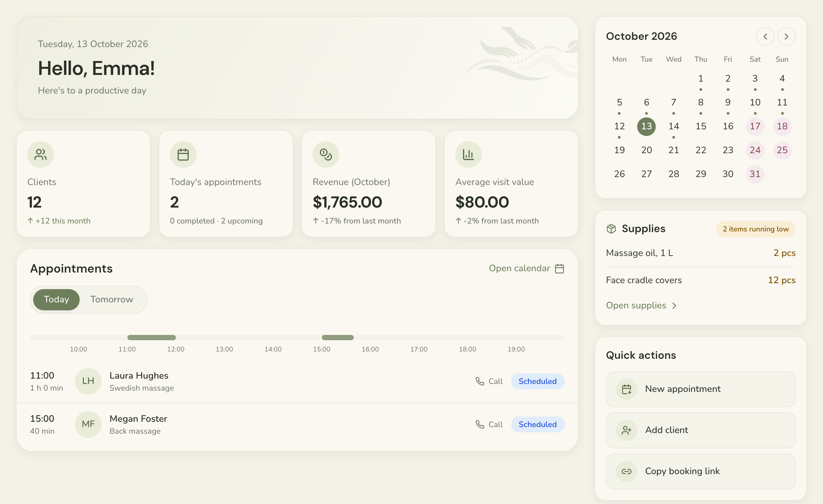823x504 pixels.
Task: Select October 14 in the calendar
Action: coord(674,127)
